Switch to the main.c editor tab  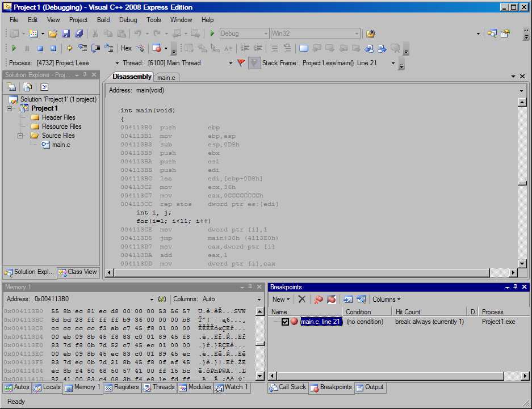(x=166, y=78)
